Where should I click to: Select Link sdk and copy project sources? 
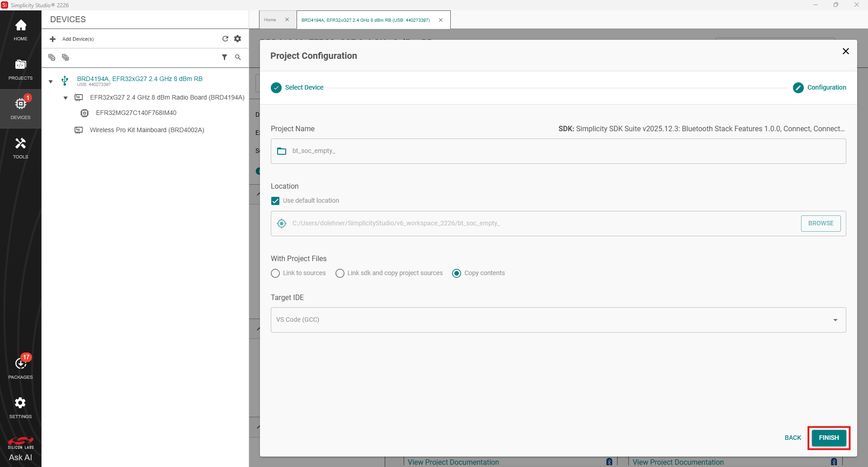[x=340, y=273]
